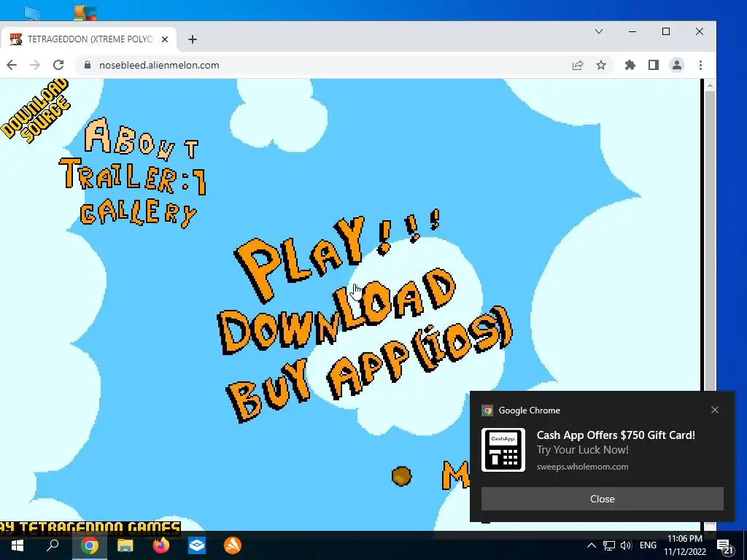The height and width of the screenshot is (560, 747).
Task: Open the clock showing 11:06 PM
Action: [684, 545]
